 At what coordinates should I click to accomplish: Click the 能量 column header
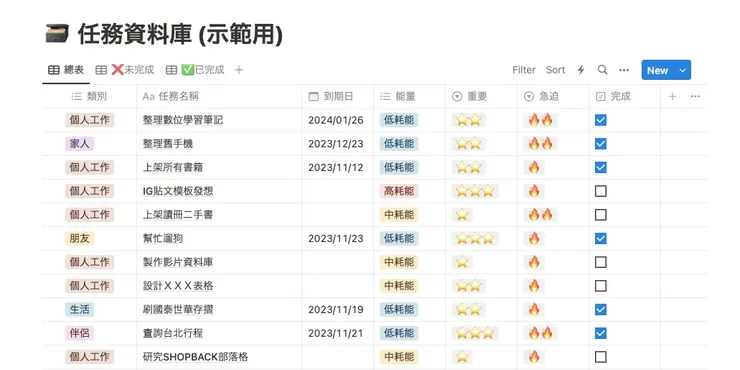(409, 96)
